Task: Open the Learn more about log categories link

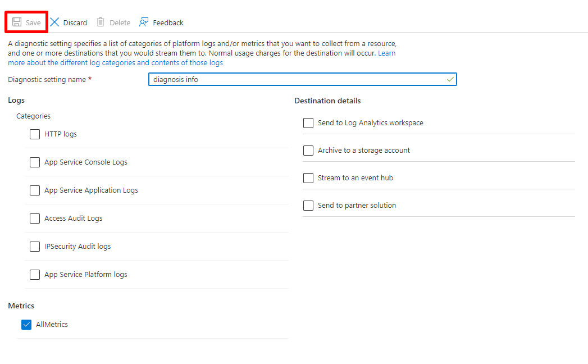Action: tap(115, 63)
